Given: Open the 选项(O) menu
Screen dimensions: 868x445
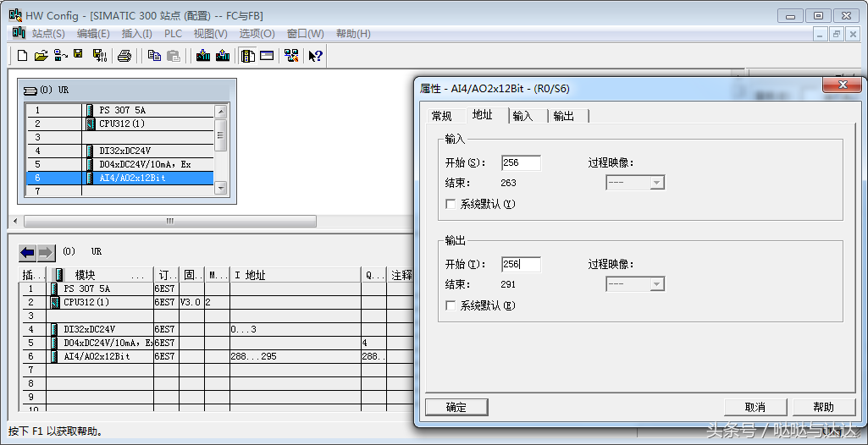Looking at the screenshot, I should coord(257,34).
